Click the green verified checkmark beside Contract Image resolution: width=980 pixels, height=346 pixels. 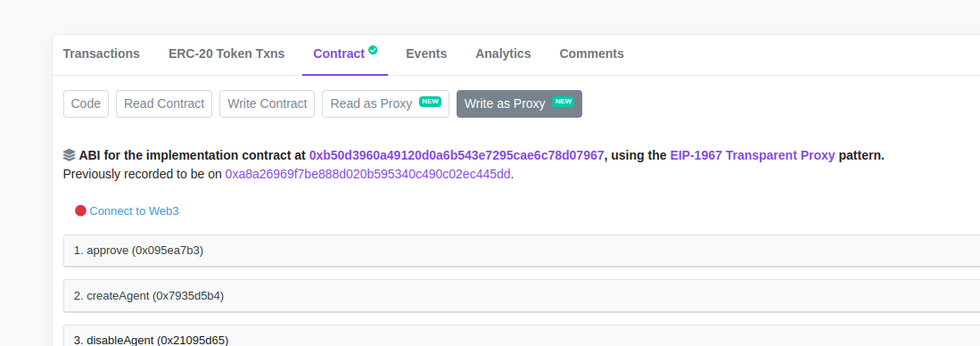point(373,50)
